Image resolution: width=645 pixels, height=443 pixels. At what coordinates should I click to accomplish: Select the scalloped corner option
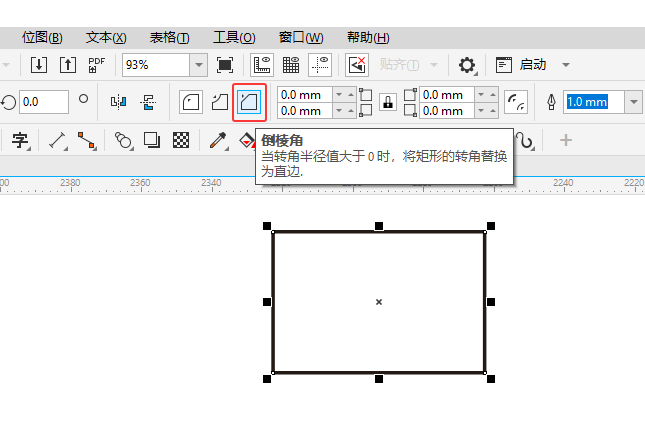coord(220,102)
